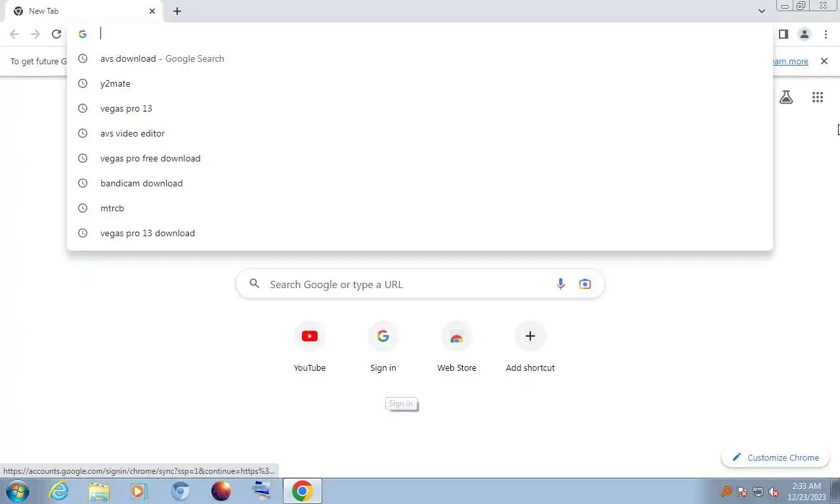Click Add shortcut plus tile
The height and width of the screenshot is (504, 840).
coord(530,347)
